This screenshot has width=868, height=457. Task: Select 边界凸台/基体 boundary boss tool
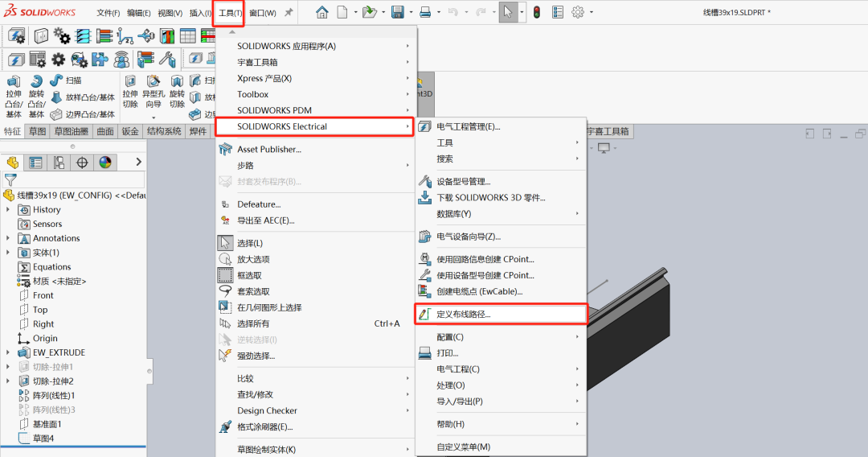coord(83,115)
